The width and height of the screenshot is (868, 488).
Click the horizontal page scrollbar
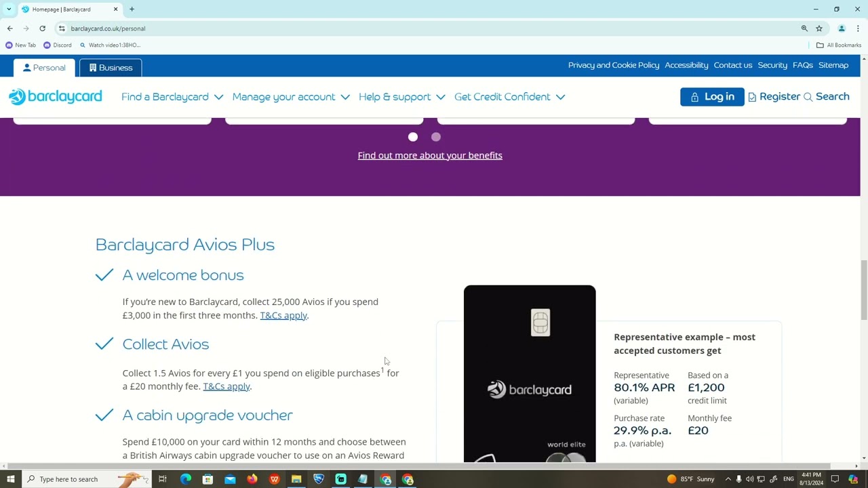[418, 466]
